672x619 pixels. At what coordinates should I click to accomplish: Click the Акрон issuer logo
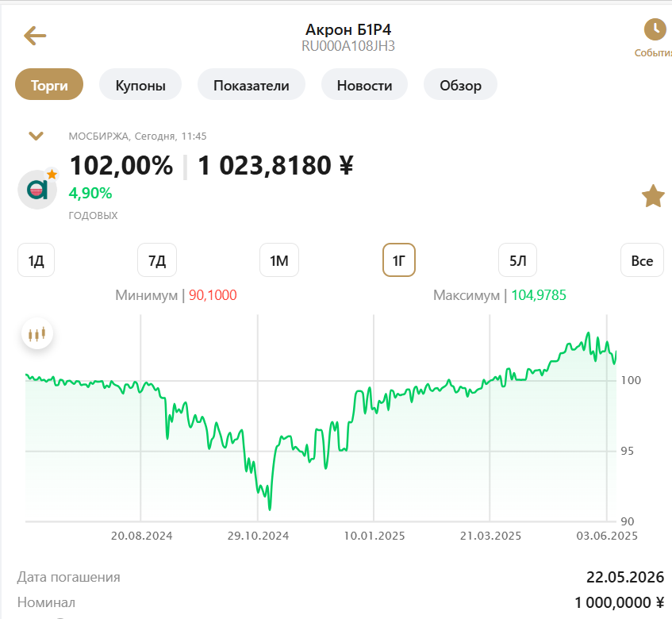click(37, 189)
